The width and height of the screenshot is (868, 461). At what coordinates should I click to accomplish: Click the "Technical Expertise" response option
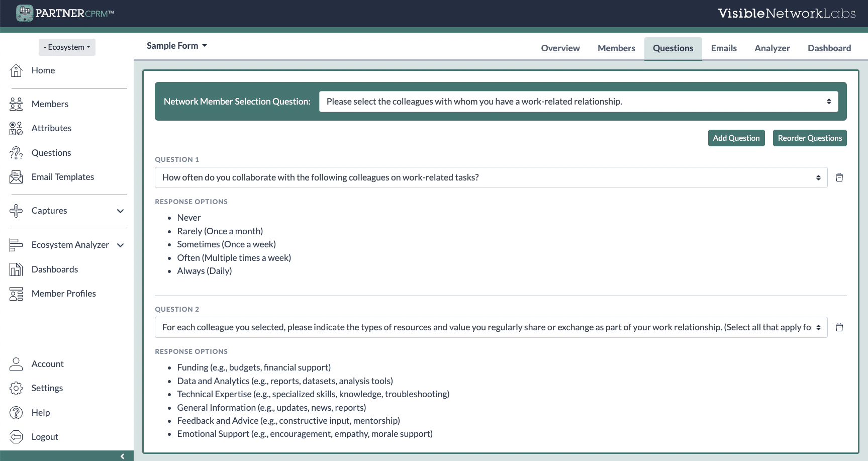(x=313, y=394)
